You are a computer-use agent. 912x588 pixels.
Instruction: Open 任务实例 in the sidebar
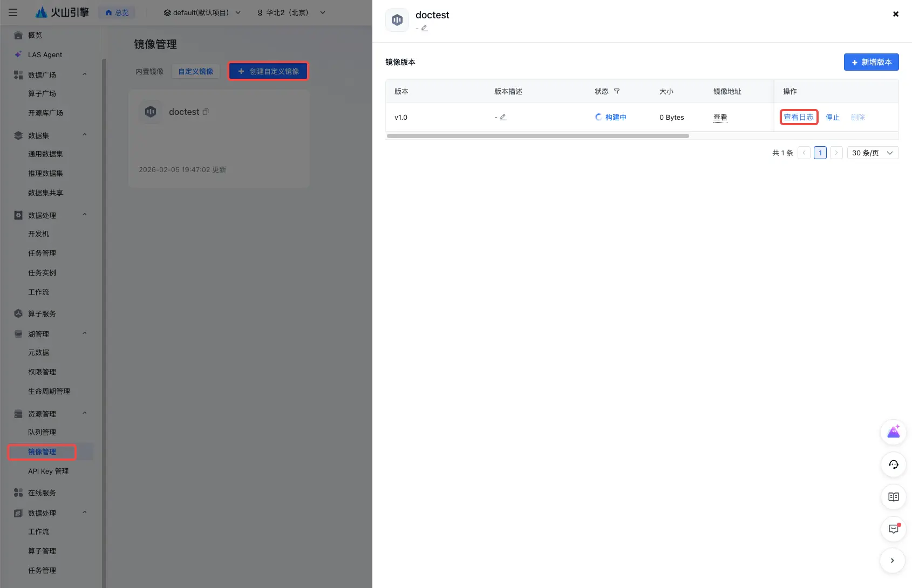click(x=42, y=272)
